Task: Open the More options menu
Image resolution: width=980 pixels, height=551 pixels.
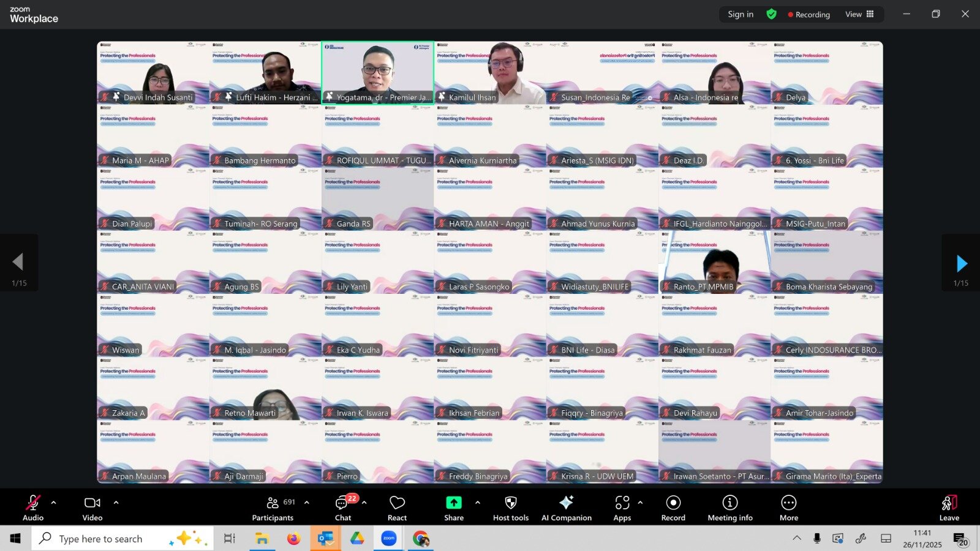Action: pos(788,508)
